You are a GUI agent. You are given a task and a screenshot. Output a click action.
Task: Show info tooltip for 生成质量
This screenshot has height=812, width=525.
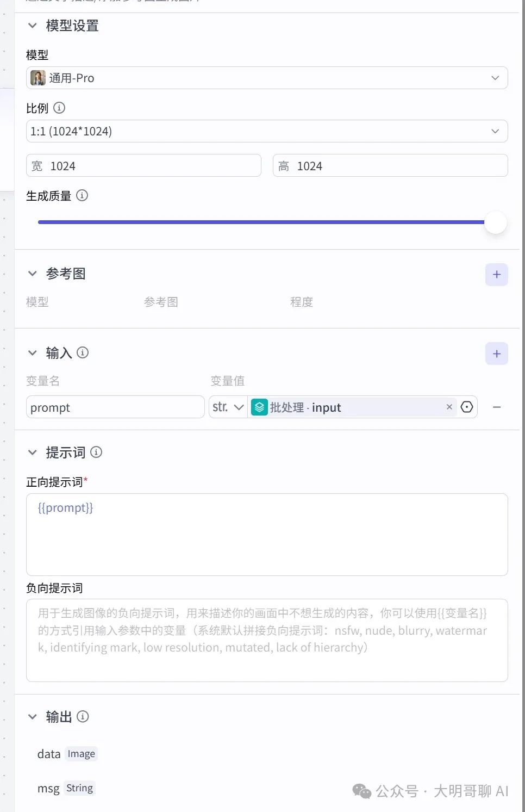[x=82, y=195]
